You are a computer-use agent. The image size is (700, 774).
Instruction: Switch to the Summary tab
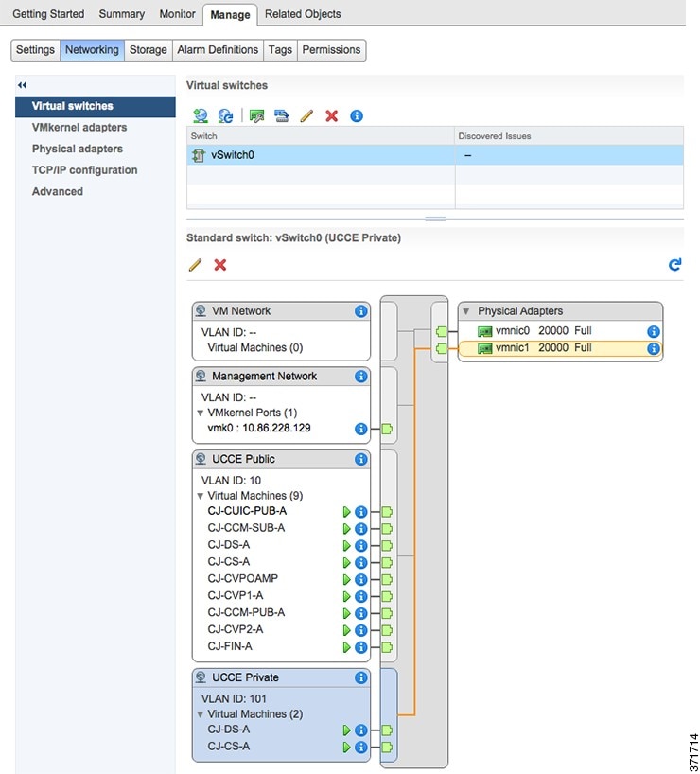tap(121, 14)
